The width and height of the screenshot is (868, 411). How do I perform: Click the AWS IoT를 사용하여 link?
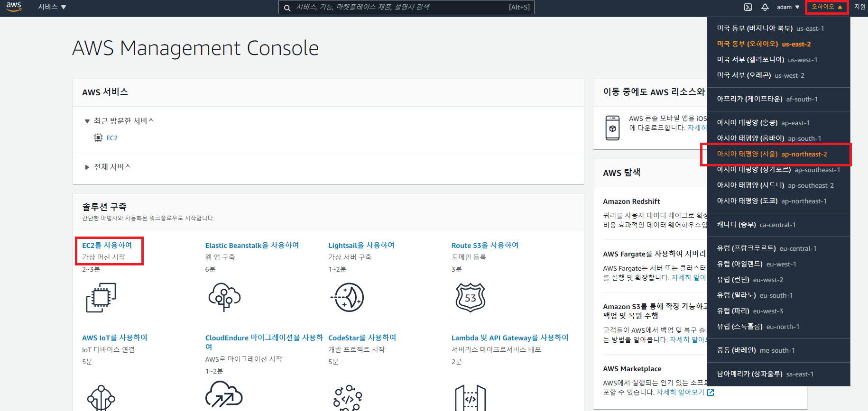115,338
